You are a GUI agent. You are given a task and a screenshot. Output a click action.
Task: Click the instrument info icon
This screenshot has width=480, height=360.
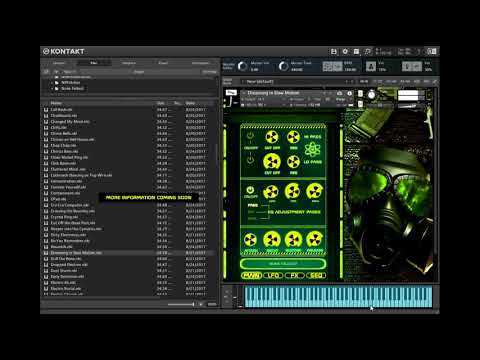[349, 93]
